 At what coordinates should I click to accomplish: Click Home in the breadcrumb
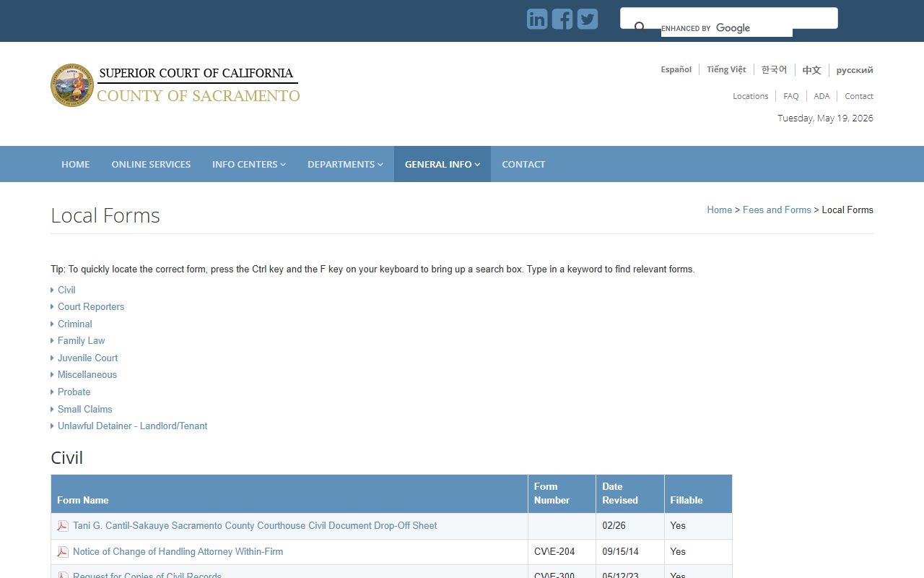click(719, 210)
